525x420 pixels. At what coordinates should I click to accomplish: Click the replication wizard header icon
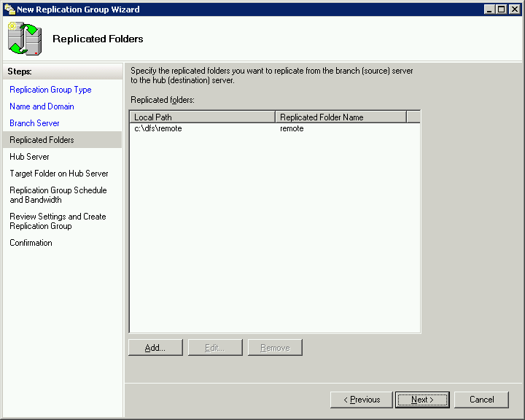click(24, 39)
